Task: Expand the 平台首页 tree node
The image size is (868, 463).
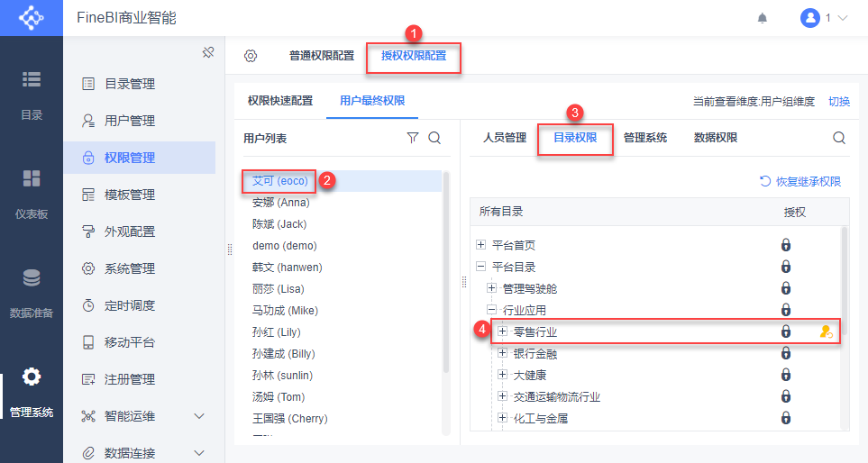Action: click(x=481, y=245)
